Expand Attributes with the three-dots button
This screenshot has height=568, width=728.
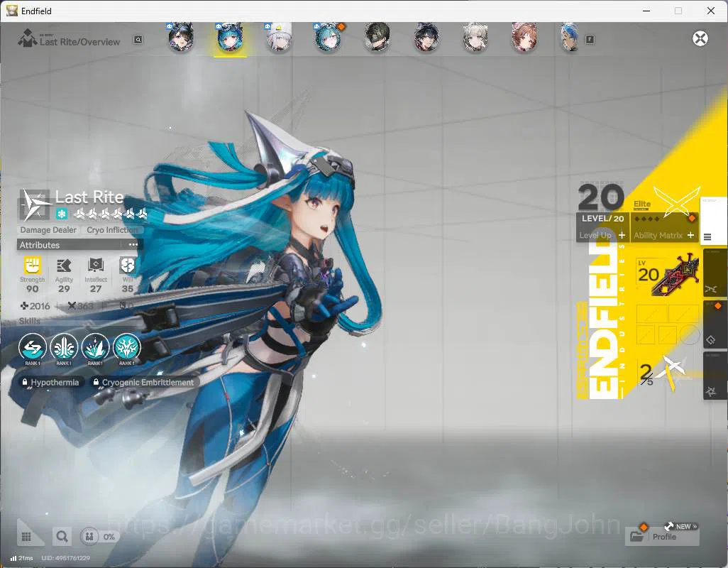point(133,245)
